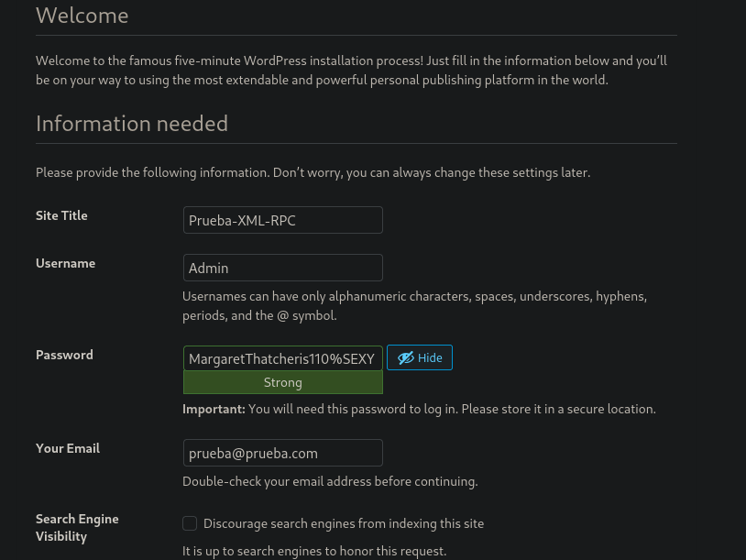Click the Password field label

click(x=64, y=355)
